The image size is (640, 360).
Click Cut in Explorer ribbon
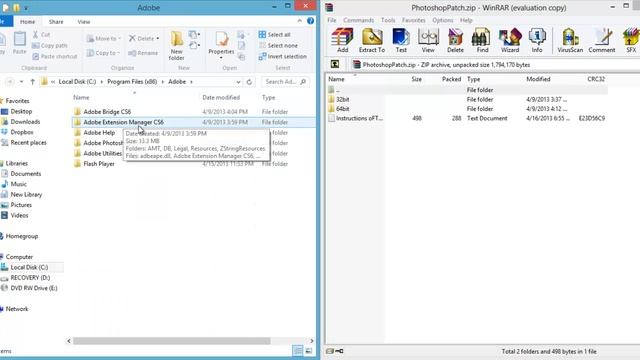tap(41, 35)
